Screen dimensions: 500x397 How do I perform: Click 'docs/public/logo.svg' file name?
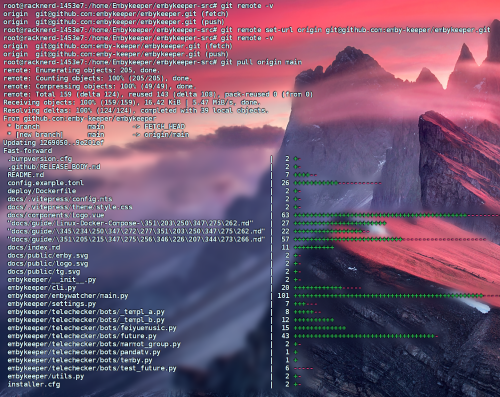click(48, 263)
